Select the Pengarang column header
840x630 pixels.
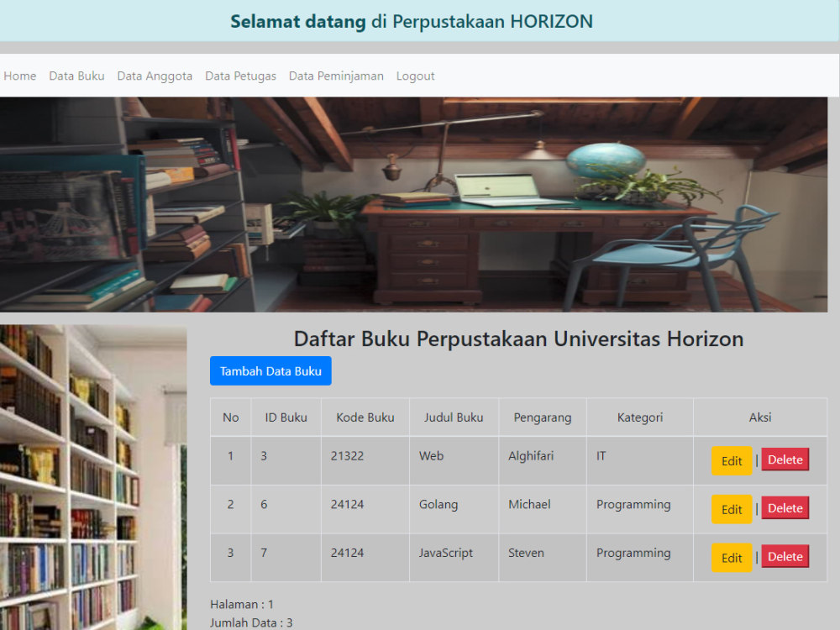pyautogui.click(x=543, y=417)
